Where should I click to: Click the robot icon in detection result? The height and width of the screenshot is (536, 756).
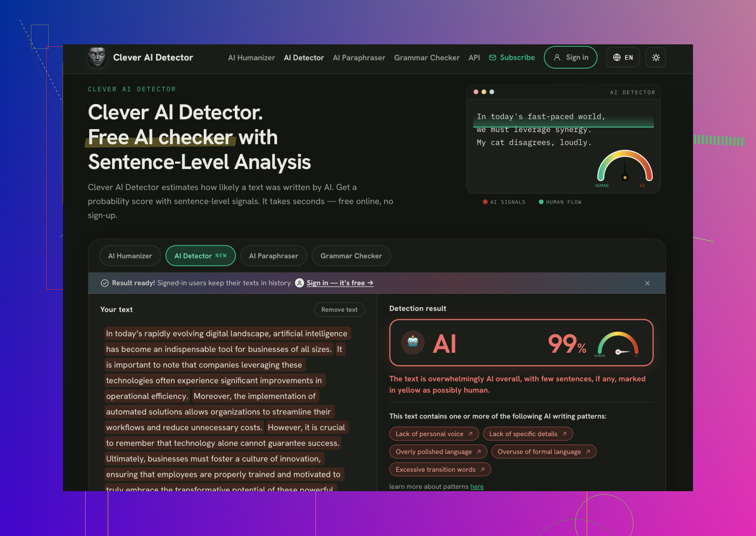coord(412,342)
